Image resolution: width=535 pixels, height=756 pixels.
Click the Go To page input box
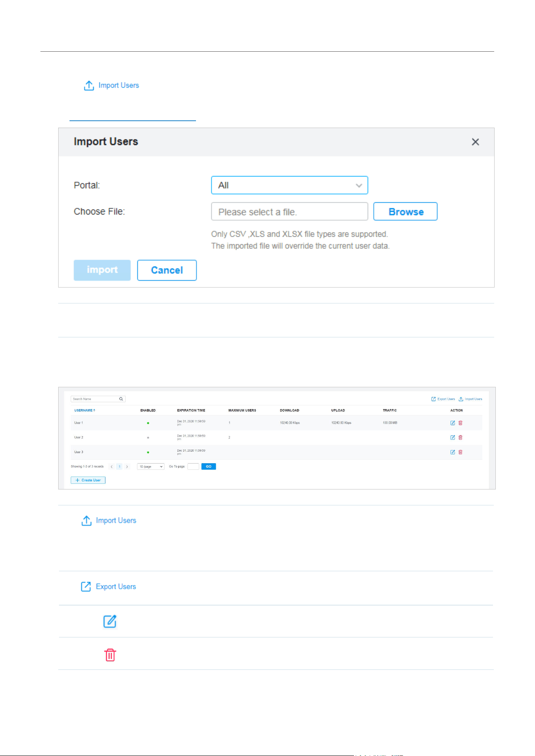point(193,466)
